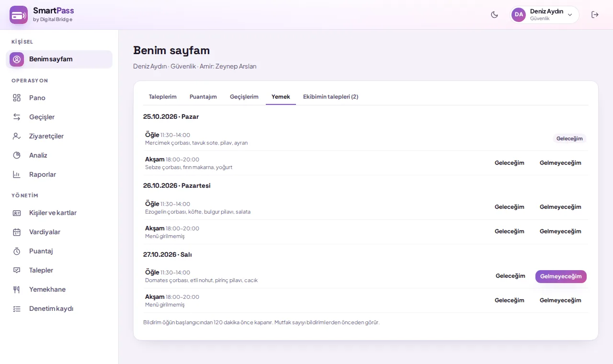Image resolution: width=613 pixels, height=364 pixels.
Task: Click the Benim sayfam person icon
Action: [17, 59]
